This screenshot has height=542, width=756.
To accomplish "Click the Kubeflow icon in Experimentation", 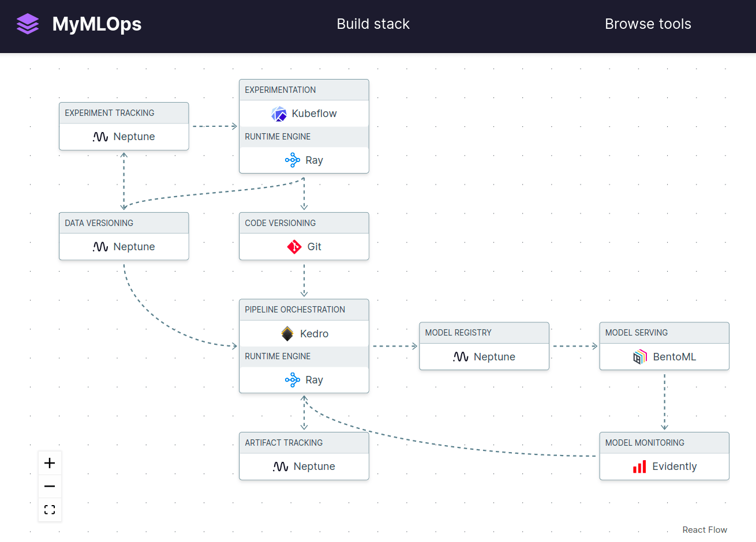I will (279, 114).
